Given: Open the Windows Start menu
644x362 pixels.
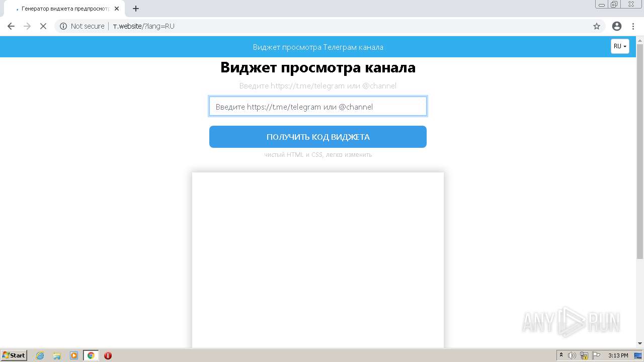Looking at the screenshot, I should pos(14,355).
